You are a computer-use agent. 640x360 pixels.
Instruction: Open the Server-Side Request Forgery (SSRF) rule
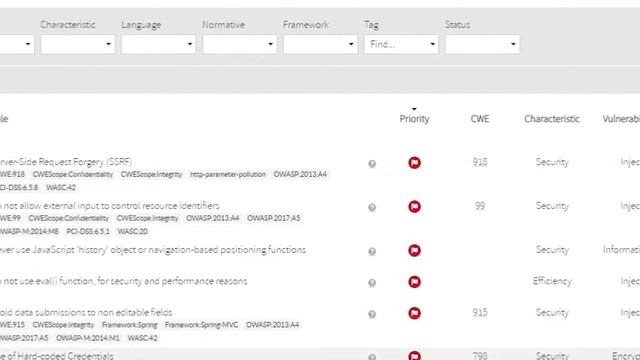(x=66, y=162)
